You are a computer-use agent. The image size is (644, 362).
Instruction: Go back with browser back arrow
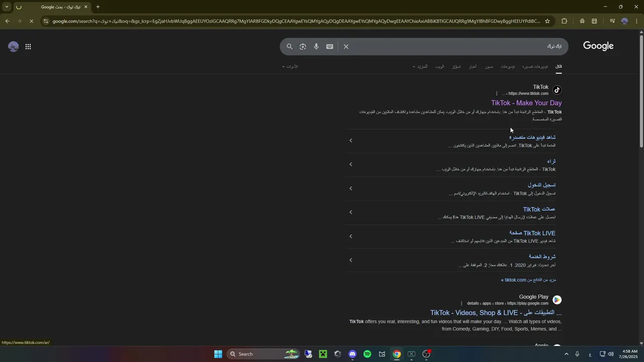[x=7, y=21]
